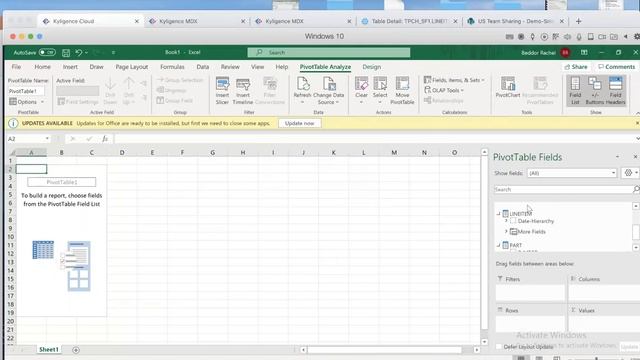Viewport: 640px width, 360px height.
Task: Click search magnifier in PivotTable Fields
Action: (636, 189)
